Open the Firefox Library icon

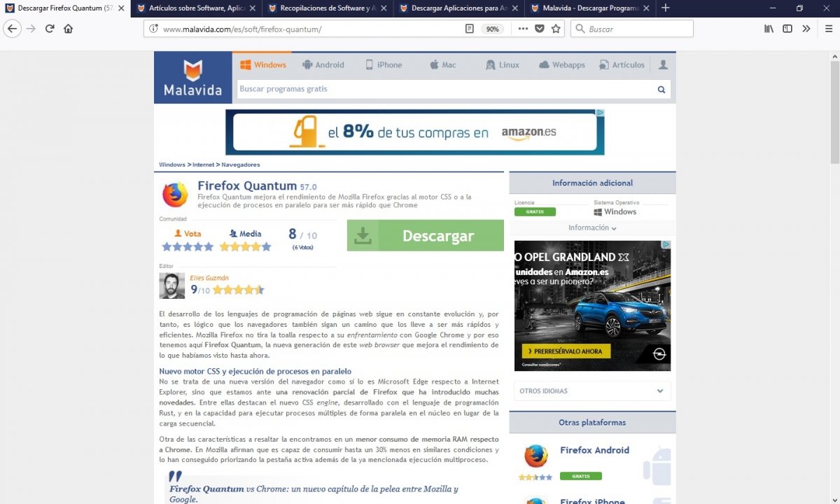[769, 29]
